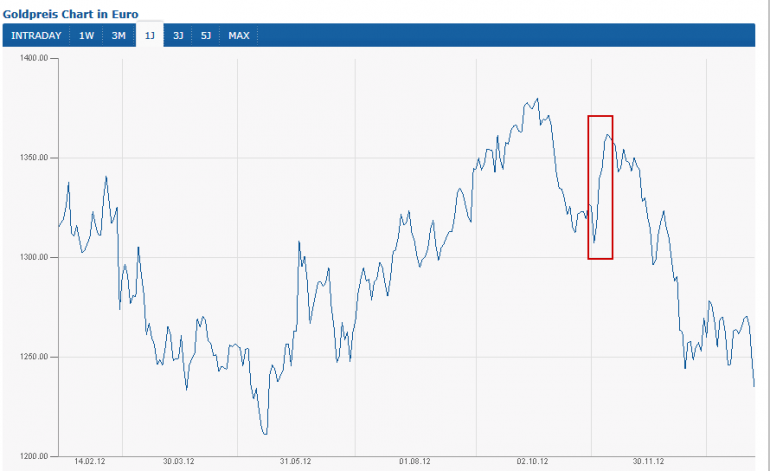770x471 pixels.
Task: Select the 30.11.12 date marker
Action: click(x=649, y=462)
